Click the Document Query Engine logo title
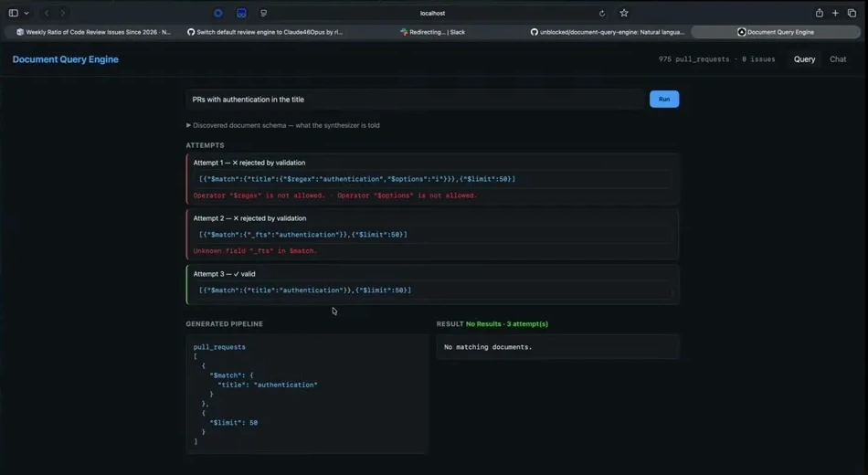This screenshot has height=475, width=868. coord(65,59)
